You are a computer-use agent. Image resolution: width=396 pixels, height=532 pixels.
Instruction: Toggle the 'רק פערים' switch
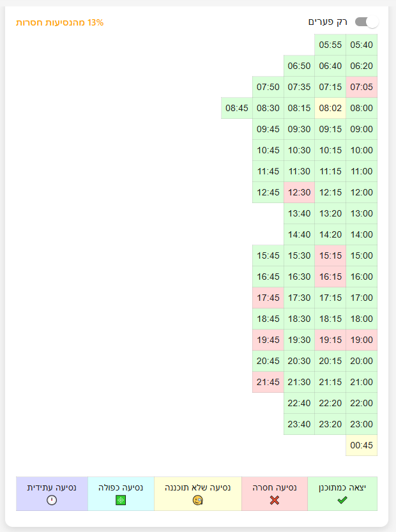pos(367,22)
